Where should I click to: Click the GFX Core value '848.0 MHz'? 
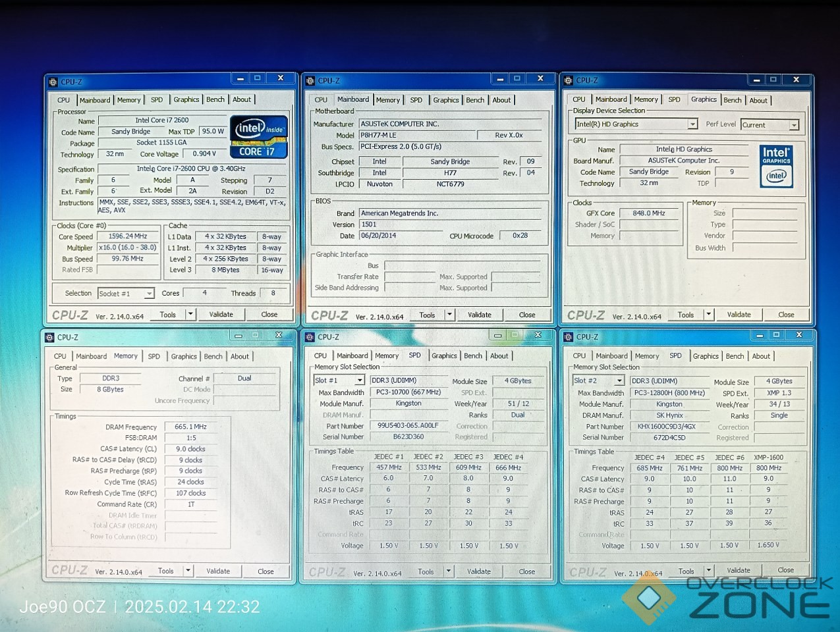tap(649, 213)
